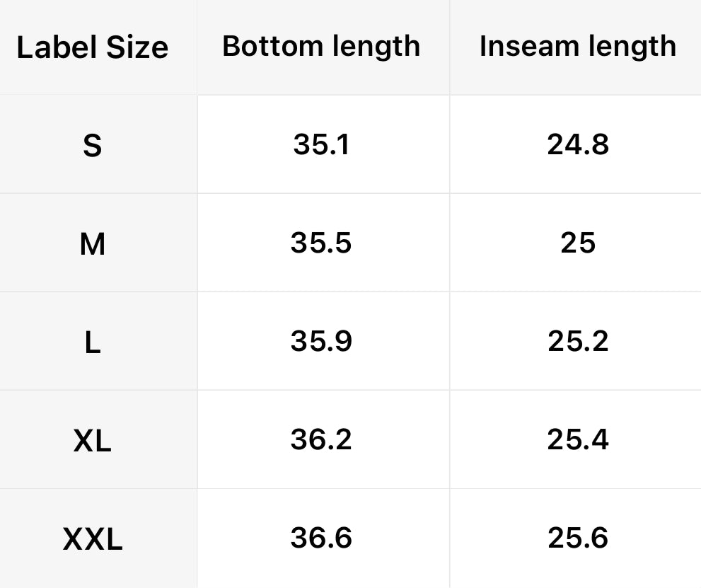
Task: Click inseam length value 25.6
Action: tap(577, 538)
